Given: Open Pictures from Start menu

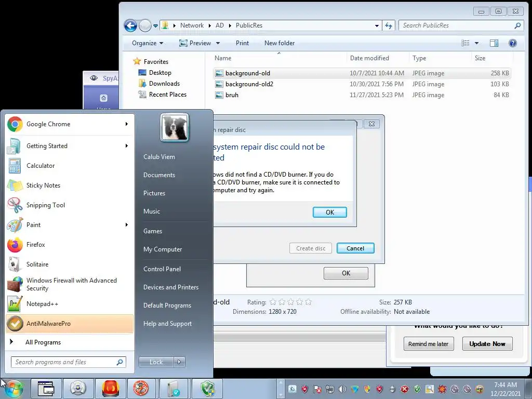Looking at the screenshot, I should point(154,193).
